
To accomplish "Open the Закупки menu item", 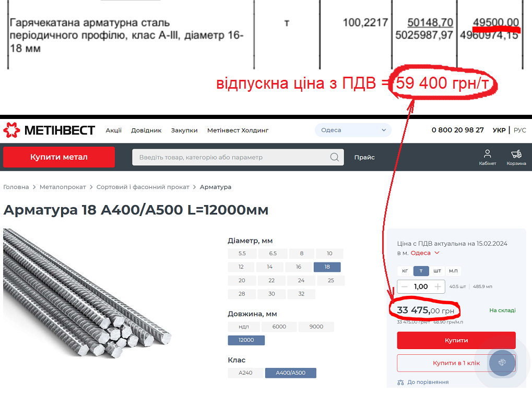I will coord(184,130).
